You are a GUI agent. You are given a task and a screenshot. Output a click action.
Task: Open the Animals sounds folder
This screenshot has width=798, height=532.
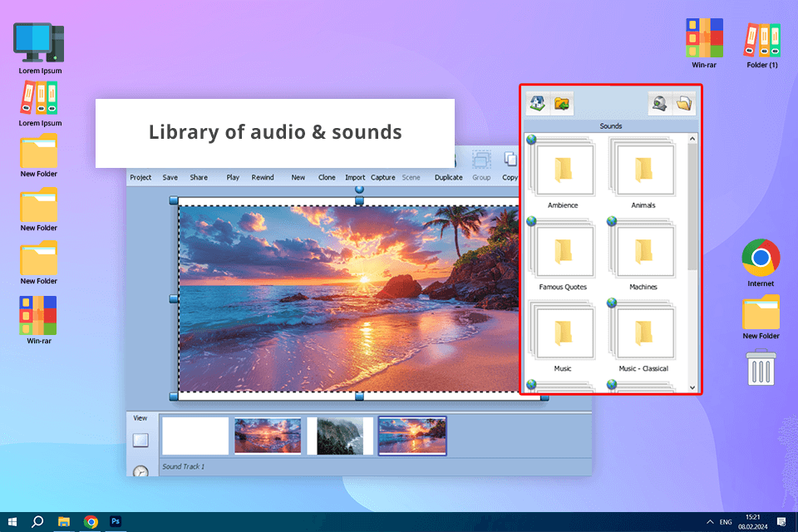click(643, 171)
